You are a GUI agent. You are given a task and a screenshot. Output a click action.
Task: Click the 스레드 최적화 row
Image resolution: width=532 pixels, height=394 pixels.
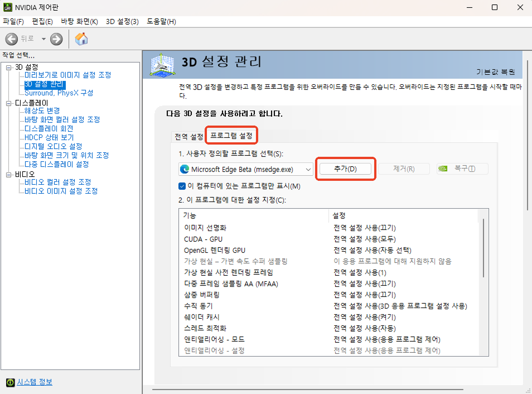pos(329,328)
